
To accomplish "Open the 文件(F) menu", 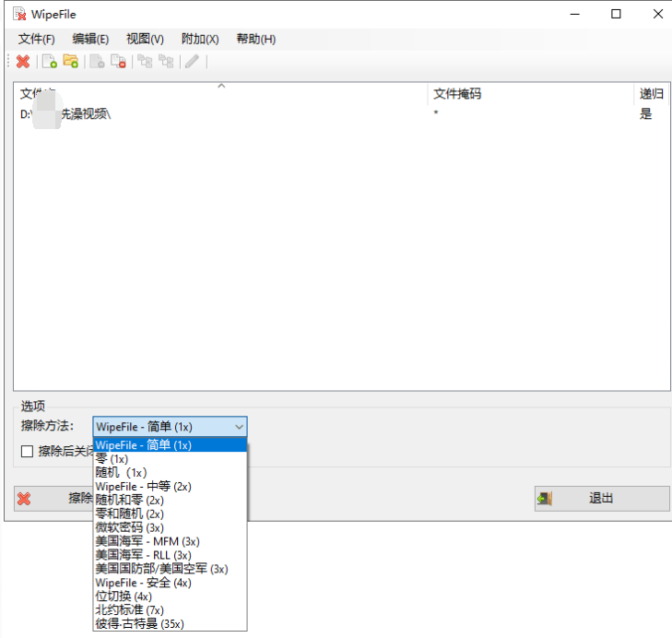I will tap(37, 39).
